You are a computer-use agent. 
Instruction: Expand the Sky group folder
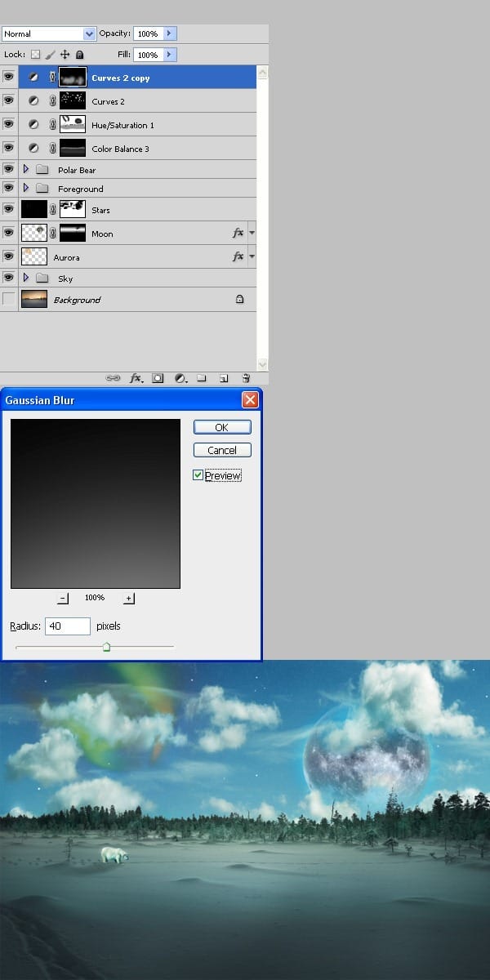25,278
